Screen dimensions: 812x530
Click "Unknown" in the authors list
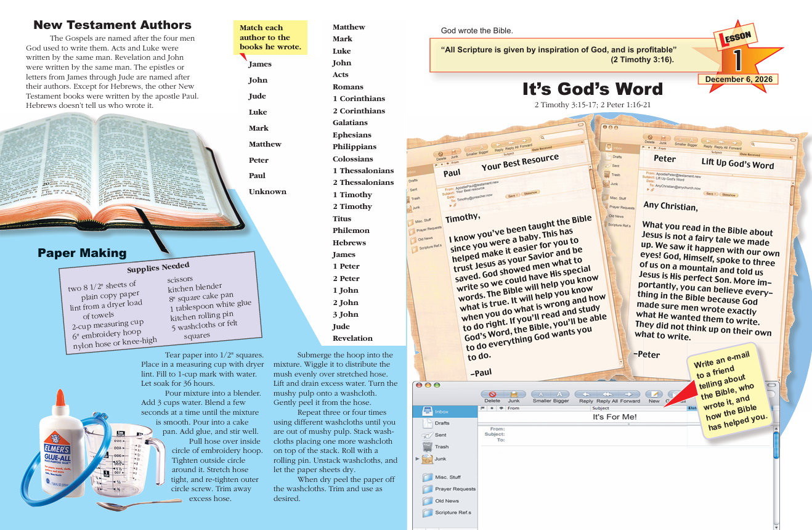[x=267, y=192]
